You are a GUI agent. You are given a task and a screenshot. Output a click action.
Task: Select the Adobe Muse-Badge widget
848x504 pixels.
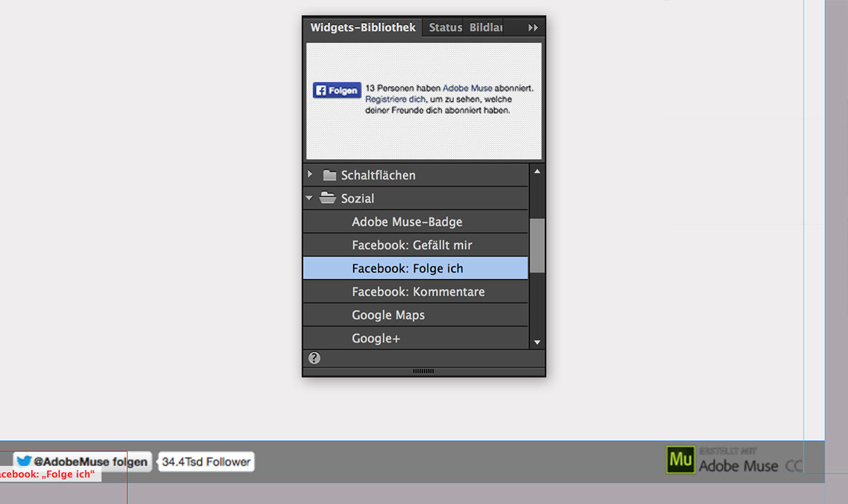click(x=416, y=222)
